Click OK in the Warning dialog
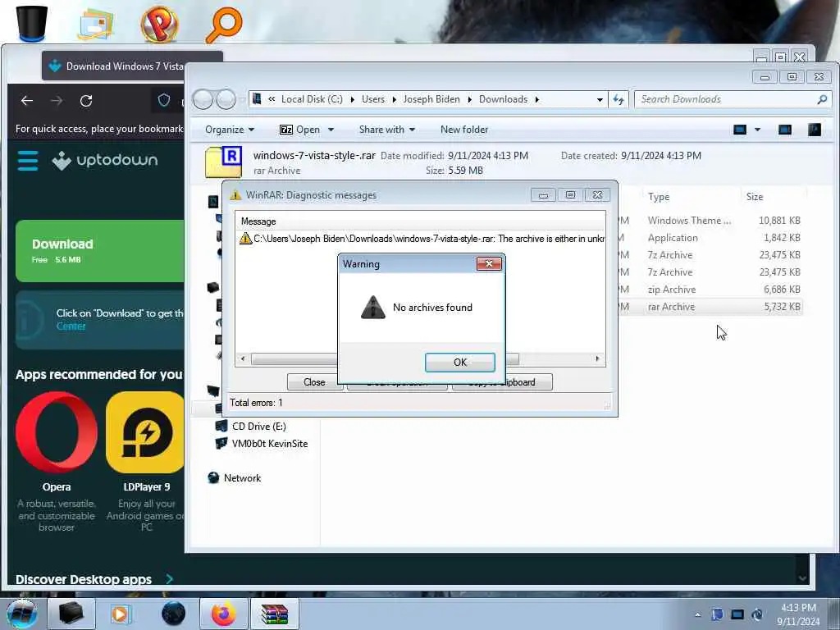840x630 pixels. click(x=459, y=362)
